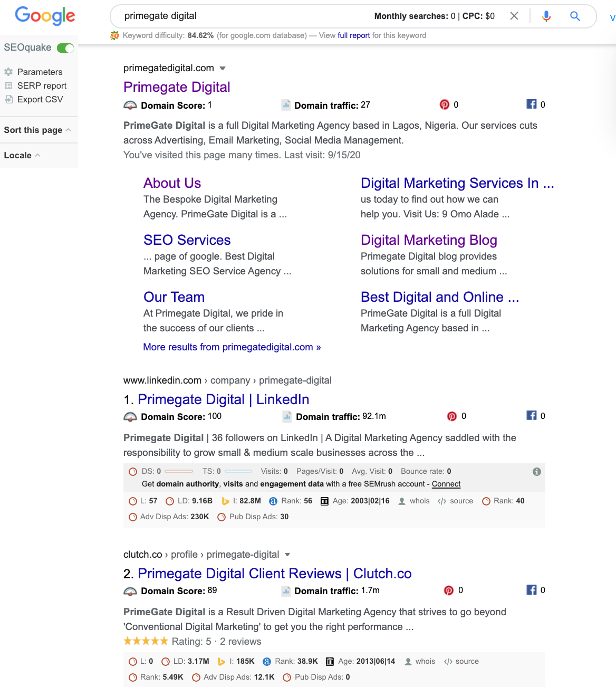Clear the search box with the X icon
The width and height of the screenshot is (616, 687).
514,16
